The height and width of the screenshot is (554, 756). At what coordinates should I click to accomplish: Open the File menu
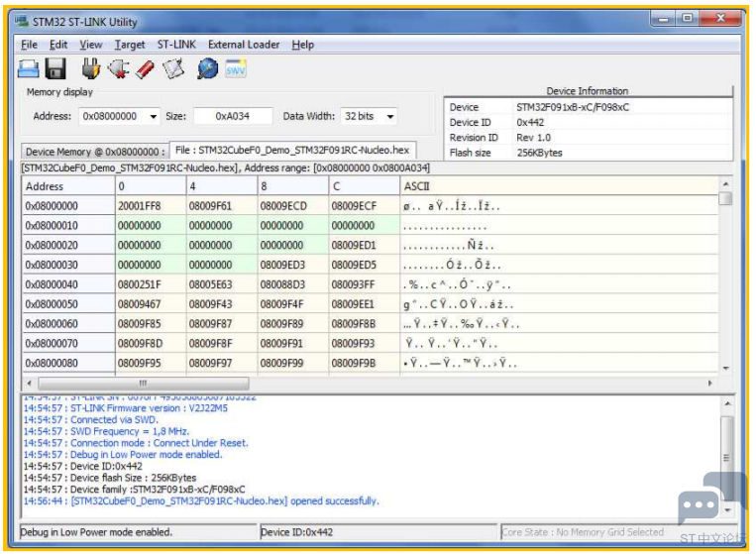pyautogui.click(x=29, y=45)
